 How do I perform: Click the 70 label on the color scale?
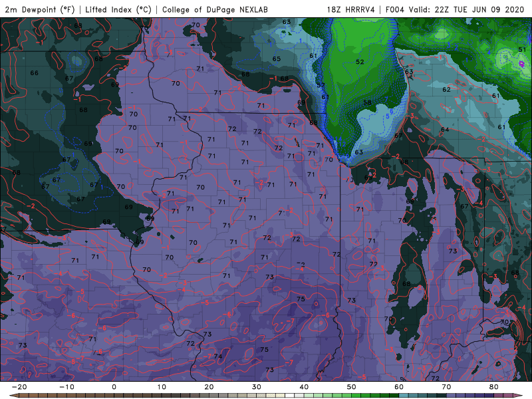point(446,387)
